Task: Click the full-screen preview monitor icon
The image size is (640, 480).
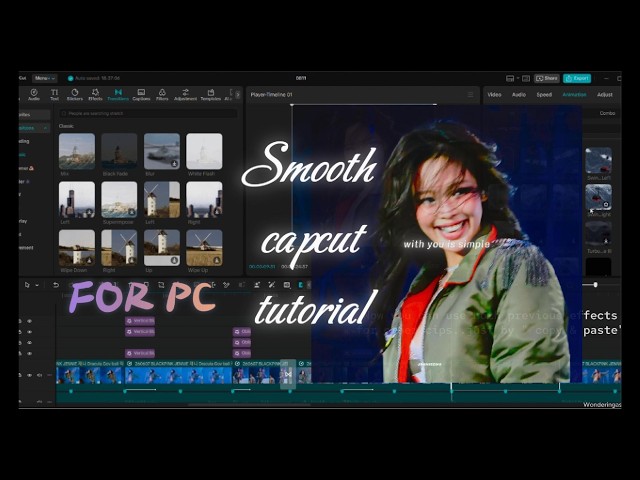Action: tap(526, 78)
